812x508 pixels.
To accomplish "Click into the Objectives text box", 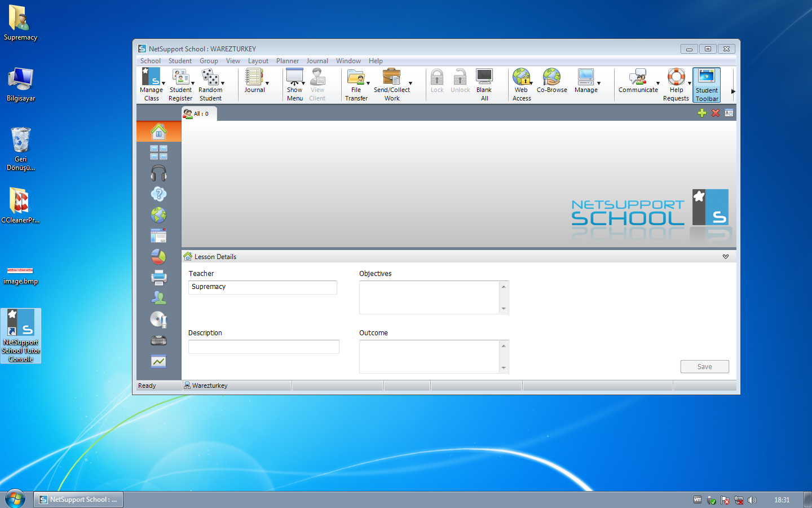I will tap(430, 297).
